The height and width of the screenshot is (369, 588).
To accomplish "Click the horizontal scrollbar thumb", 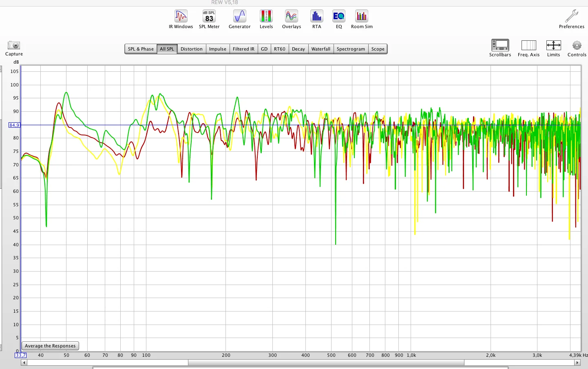I will [326, 362].
